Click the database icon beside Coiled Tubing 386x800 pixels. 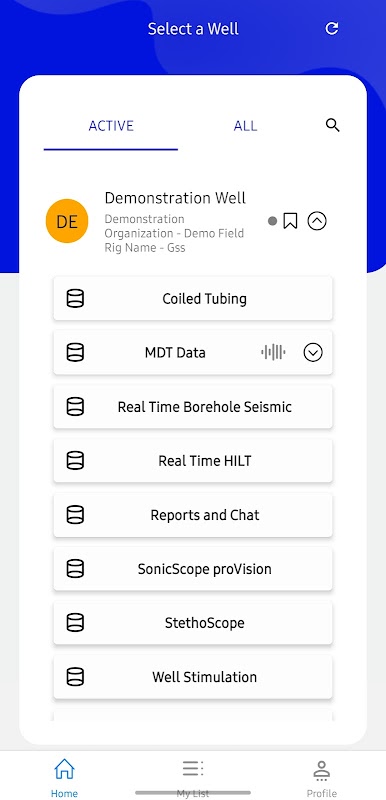75,298
